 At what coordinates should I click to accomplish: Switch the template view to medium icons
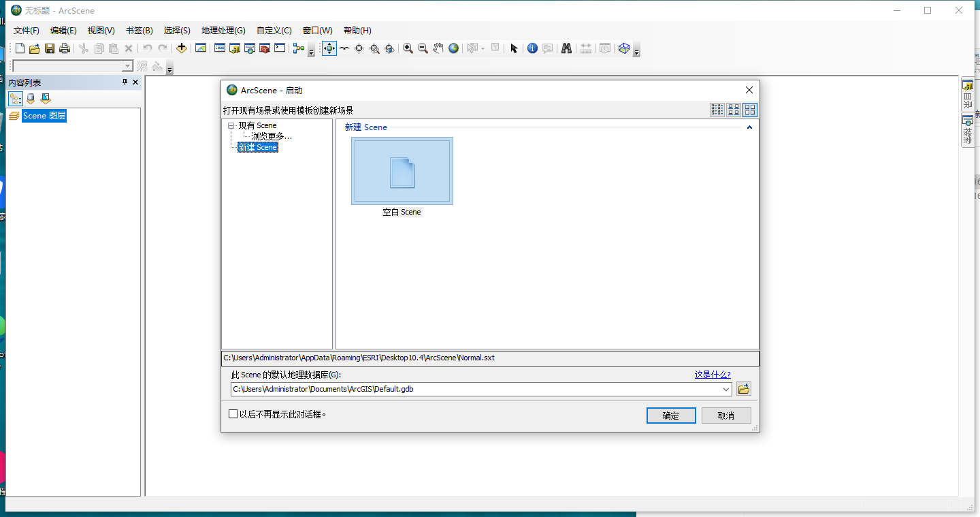[x=734, y=110]
